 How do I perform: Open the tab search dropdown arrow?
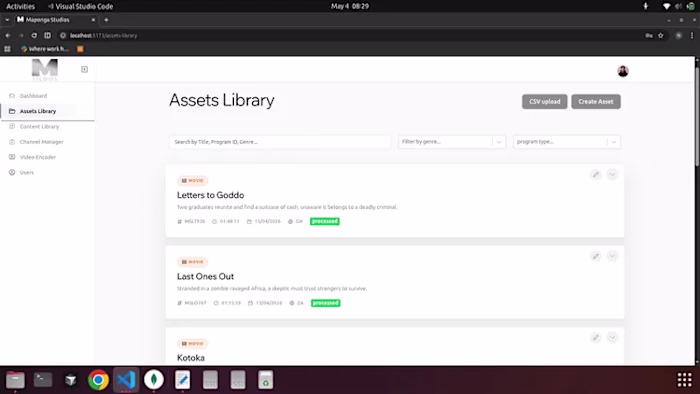click(7, 20)
